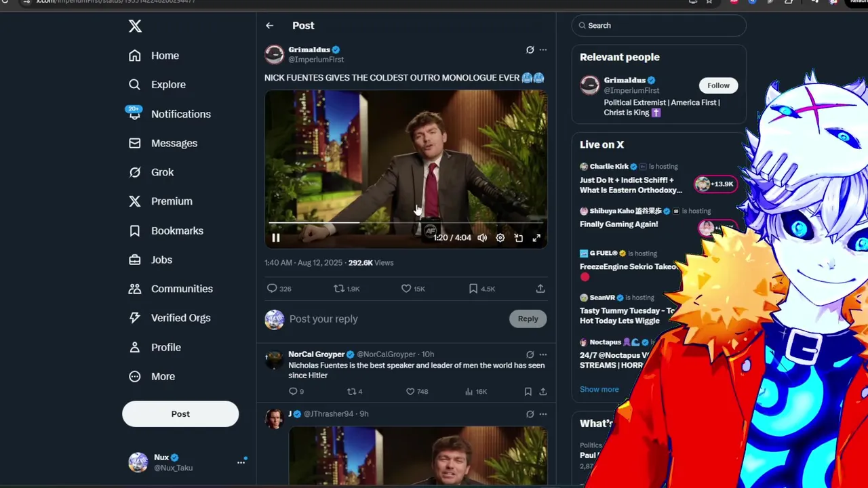The width and height of the screenshot is (868, 488).
Task: Bookmark NorCal Groyper reply
Action: coord(528,391)
